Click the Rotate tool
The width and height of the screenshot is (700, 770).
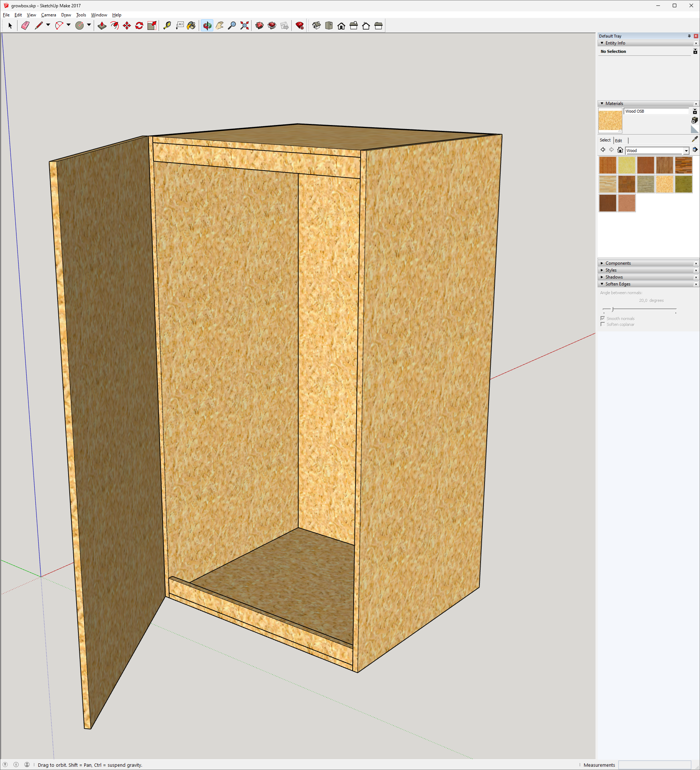(139, 26)
